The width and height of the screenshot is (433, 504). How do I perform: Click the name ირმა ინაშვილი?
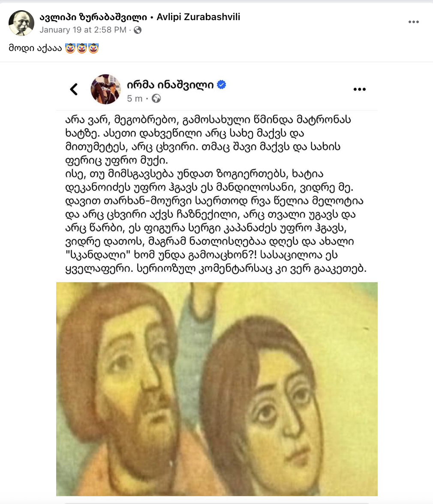tap(170, 84)
